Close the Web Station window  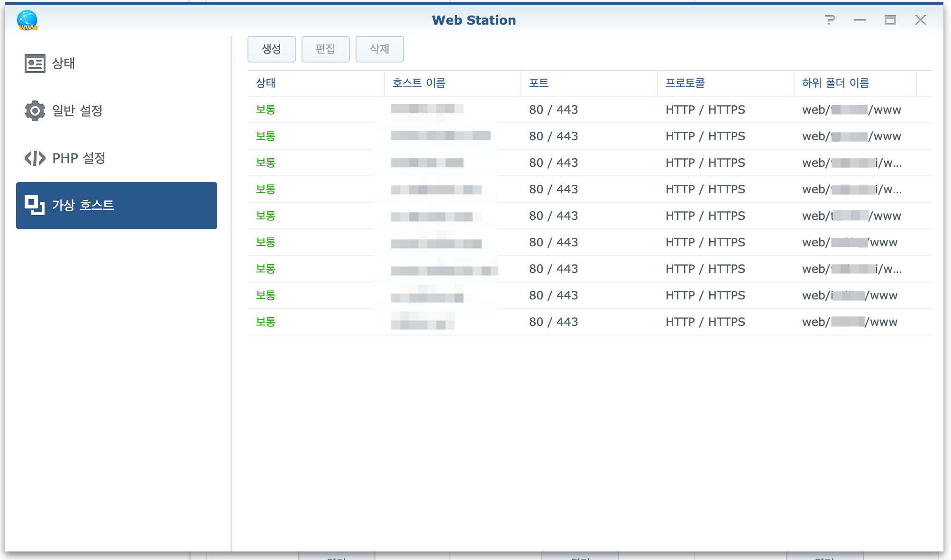click(x=921, y=20)
